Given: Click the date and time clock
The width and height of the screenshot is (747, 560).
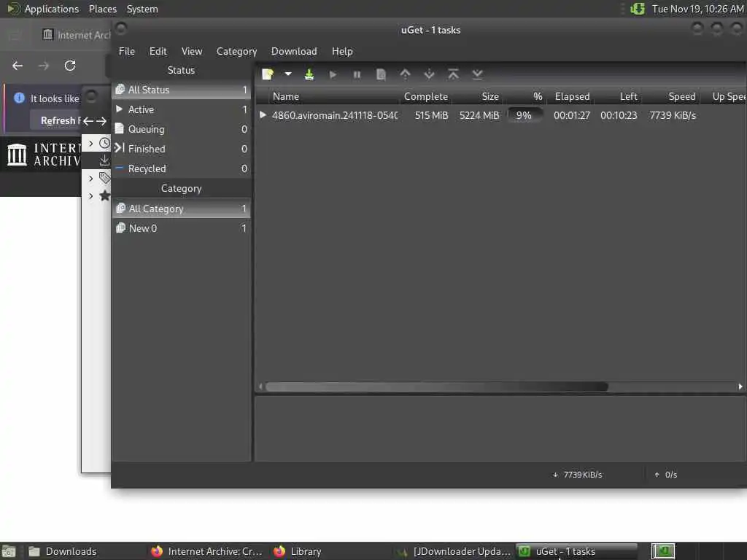Looking at the screenshot, I should (x=697, y=9).
